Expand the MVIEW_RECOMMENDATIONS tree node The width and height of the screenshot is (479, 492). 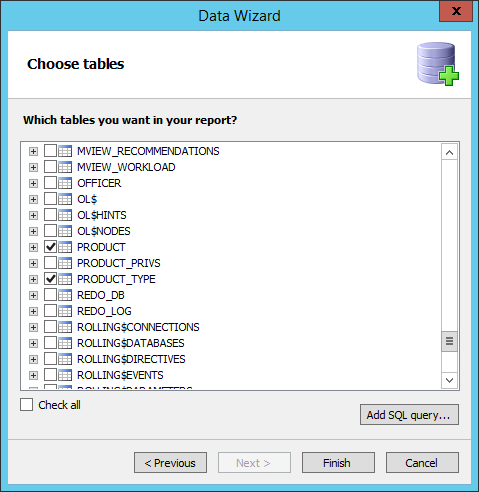coord(33,152)
